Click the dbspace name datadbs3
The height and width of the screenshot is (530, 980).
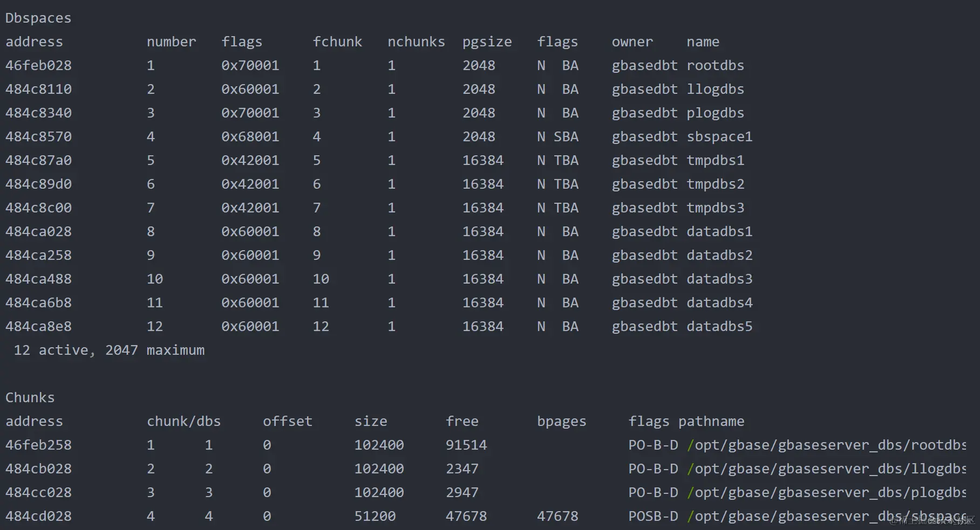point(719,279)
